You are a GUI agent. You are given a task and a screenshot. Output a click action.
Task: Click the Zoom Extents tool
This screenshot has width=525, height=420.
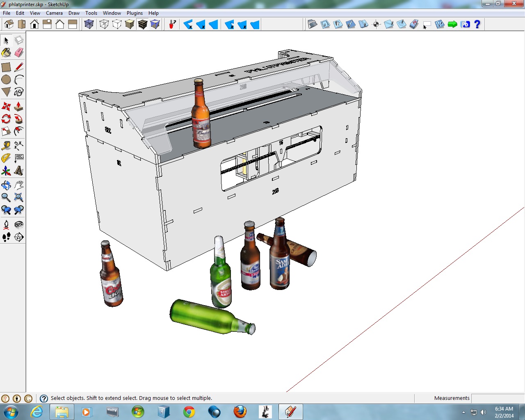click(19, 198)
